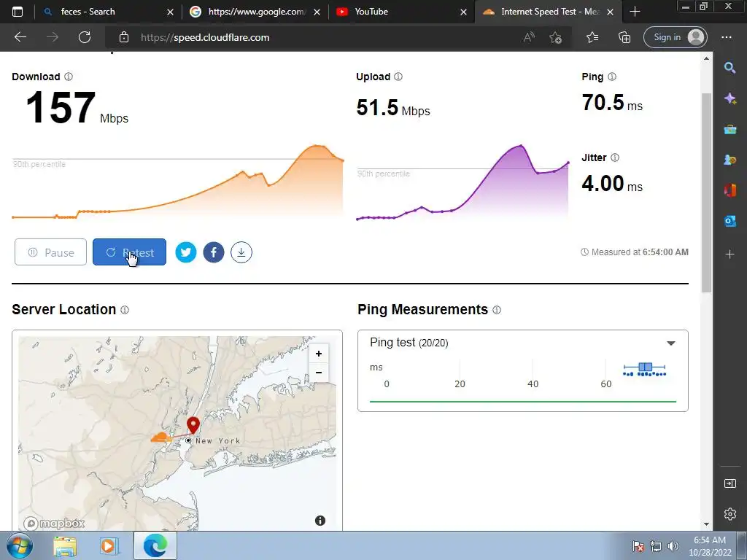Open sidebar Tools briefcase icon

pyautogui.click(x=729, y=129)
